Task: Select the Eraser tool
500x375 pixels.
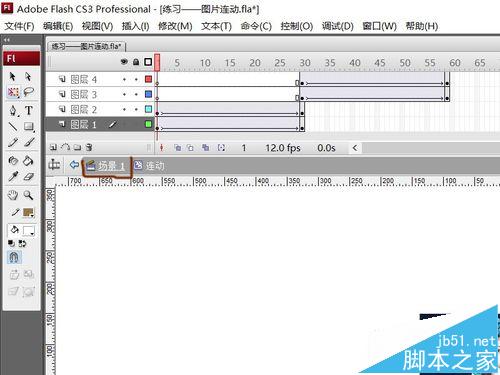Action: point(29,177)
